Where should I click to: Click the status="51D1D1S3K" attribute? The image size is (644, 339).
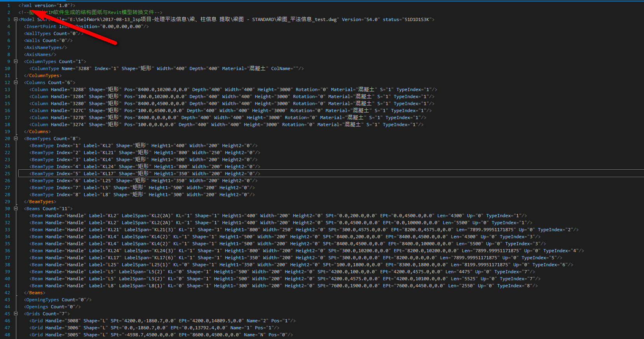407,19
